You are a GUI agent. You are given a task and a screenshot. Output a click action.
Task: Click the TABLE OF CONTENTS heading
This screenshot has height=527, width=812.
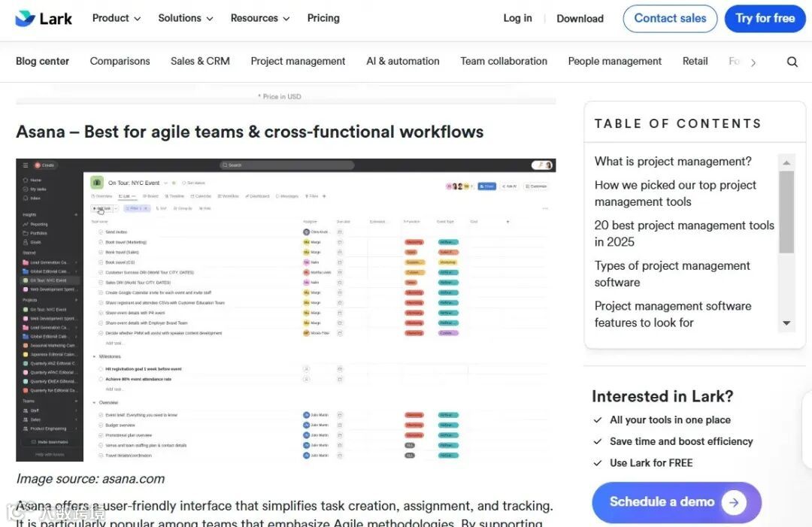coord(678,124)
